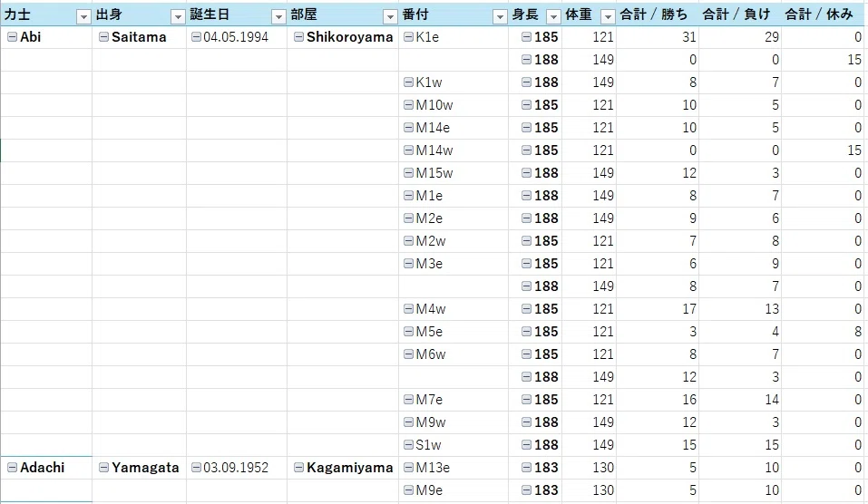Select wins value 16 in M7e row
The image size is (868, 504).
(x=657, y=400)
